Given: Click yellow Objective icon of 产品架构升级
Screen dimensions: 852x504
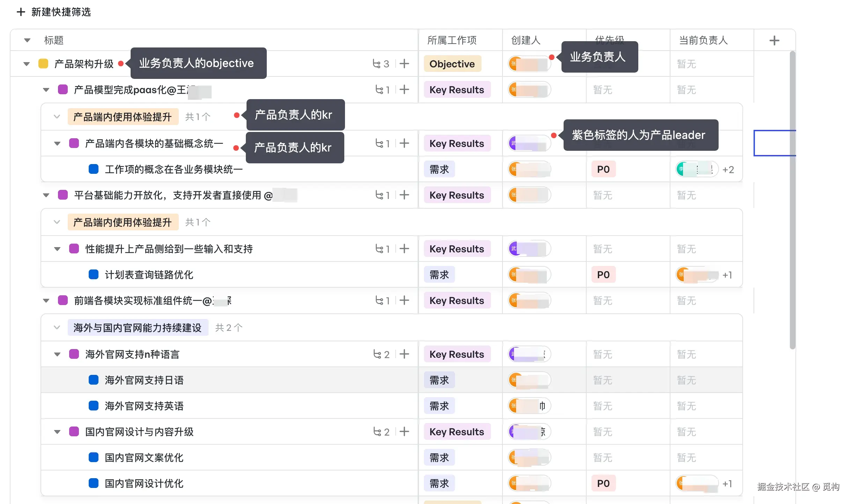Looking at the screenshot, I should click(43, 64).
